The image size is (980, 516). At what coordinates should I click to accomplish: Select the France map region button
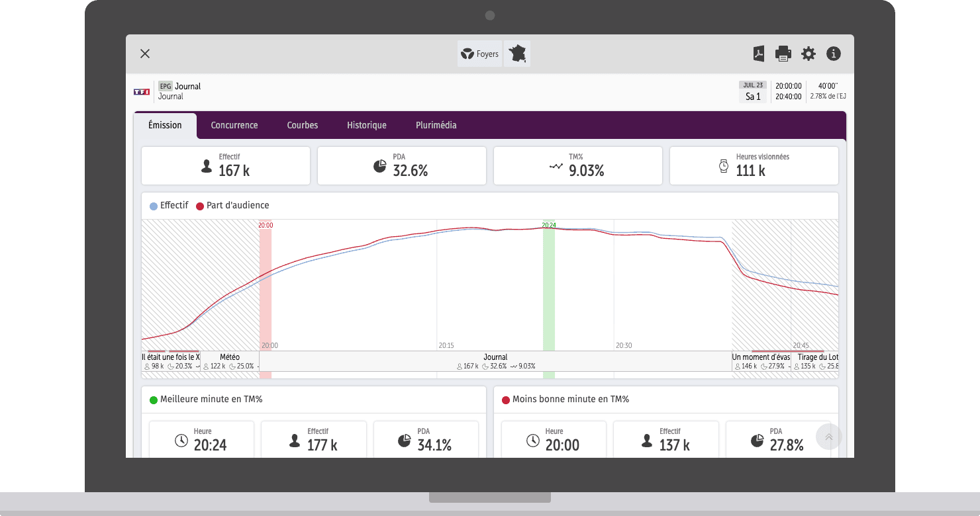517,54
